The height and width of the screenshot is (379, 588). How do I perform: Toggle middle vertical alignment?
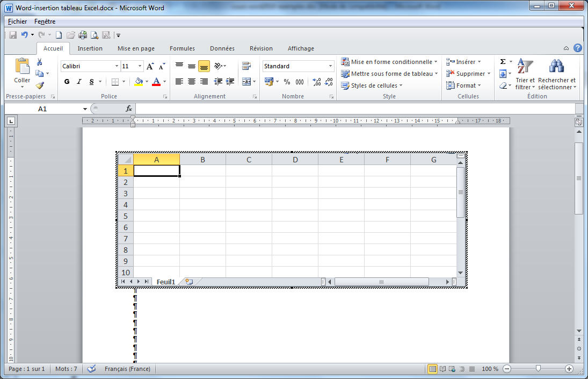192,67
